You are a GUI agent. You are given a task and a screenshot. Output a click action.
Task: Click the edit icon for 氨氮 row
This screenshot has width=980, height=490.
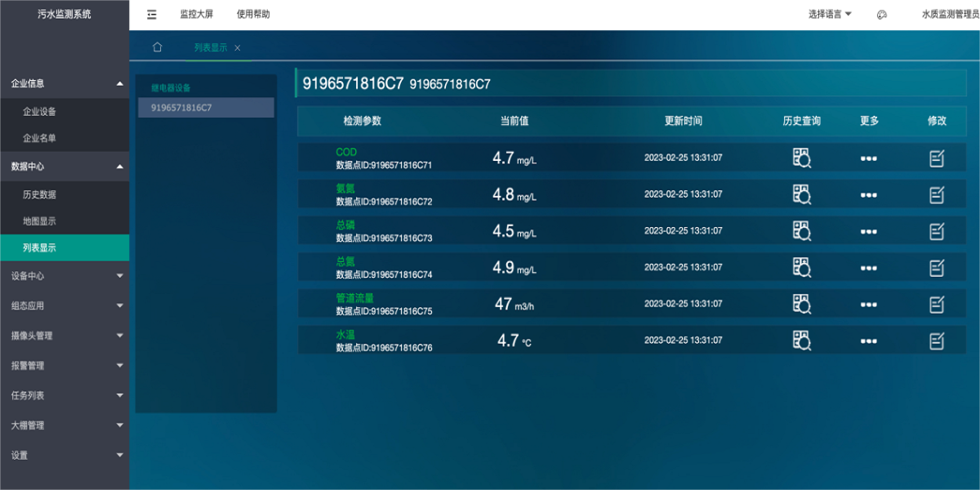[937, 194]
